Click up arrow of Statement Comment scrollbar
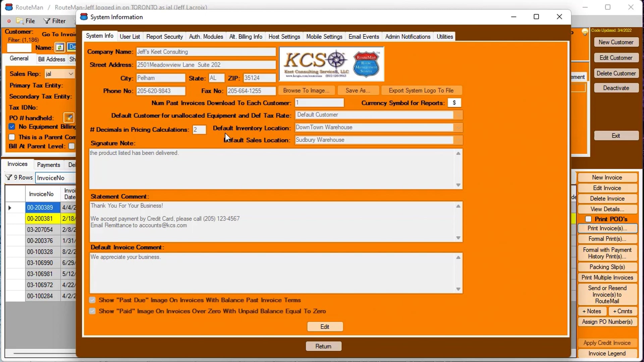Viewport: 644px width, 362px height. pyautogui.click(x=458, y=206)
